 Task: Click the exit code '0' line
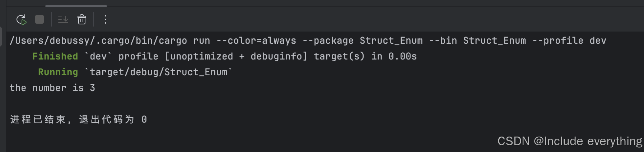click(x=78, y=119)
